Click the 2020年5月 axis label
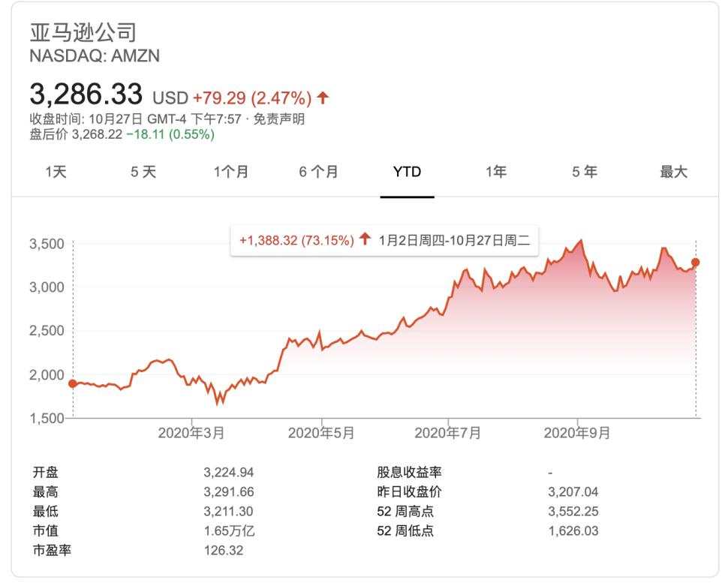Viewport: 728px width, 583px height. (320, 433)
